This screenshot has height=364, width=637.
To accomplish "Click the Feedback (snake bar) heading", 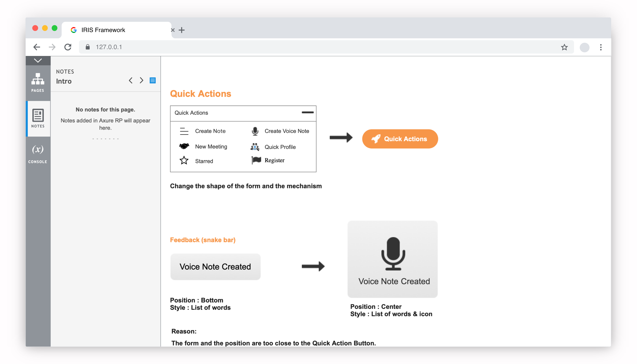I will (203, 240).
